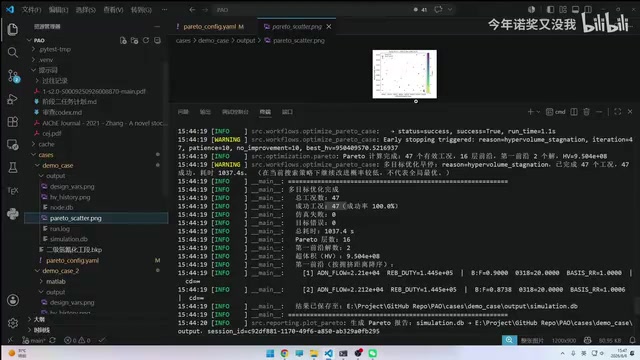Click the New Folder icon in explorer header

[134, 40]
